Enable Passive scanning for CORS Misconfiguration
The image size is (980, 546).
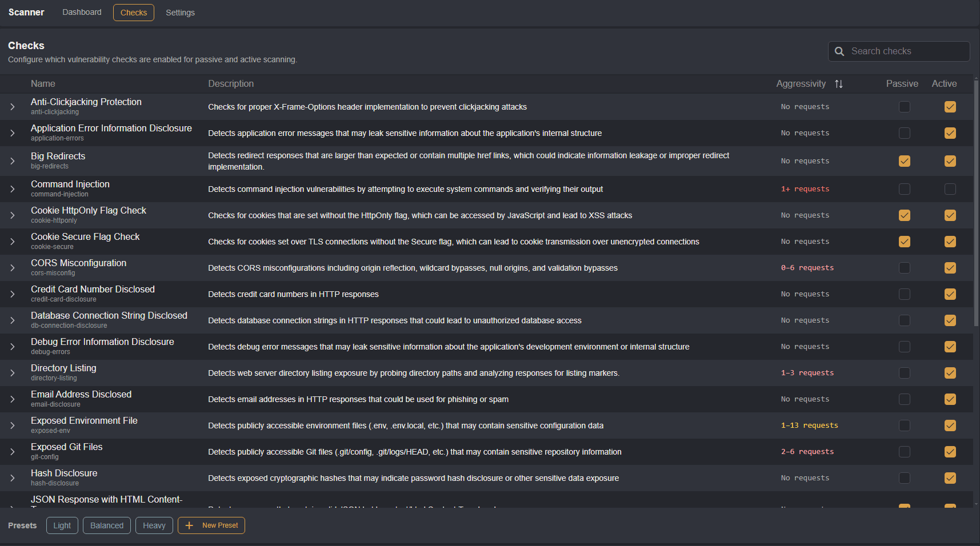[x=905, y=267]
